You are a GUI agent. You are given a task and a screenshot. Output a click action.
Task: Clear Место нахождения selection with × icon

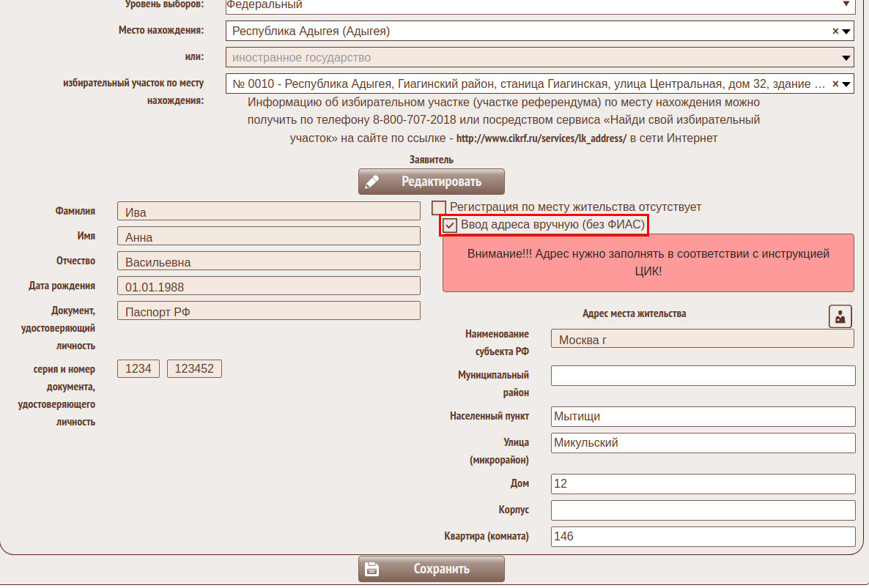[x=835, y=31]
